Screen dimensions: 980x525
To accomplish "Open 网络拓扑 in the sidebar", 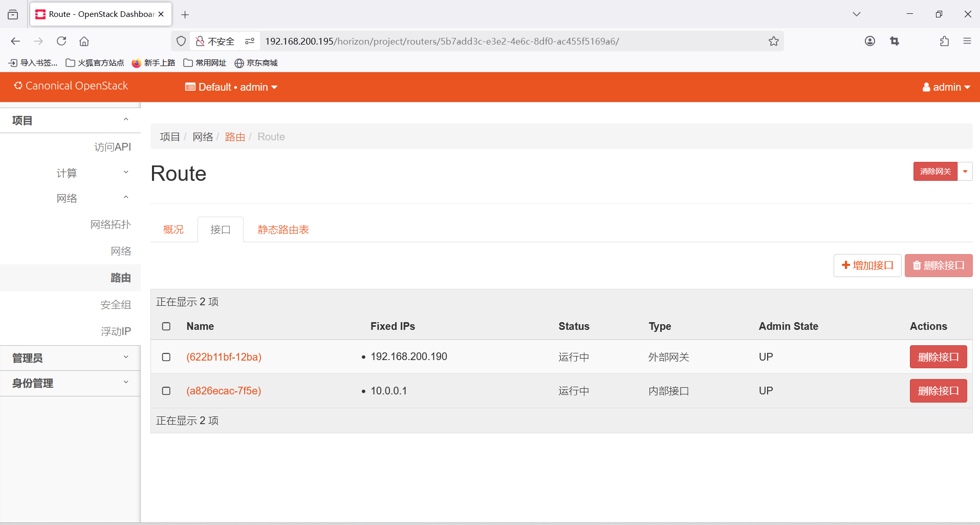I will coord(111,224).
